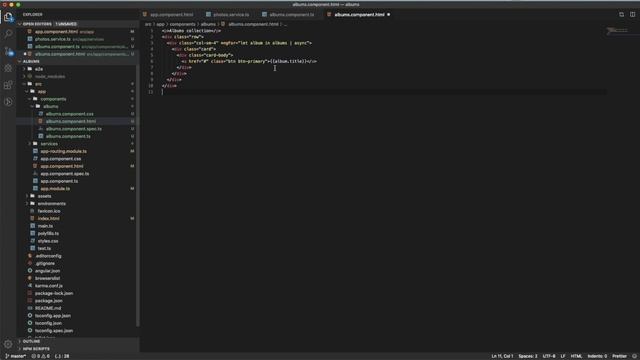The width and height of the screenshot is (640, 360).
Task: Click the errors and warnings indicator
Action: (x=40, y=356)
